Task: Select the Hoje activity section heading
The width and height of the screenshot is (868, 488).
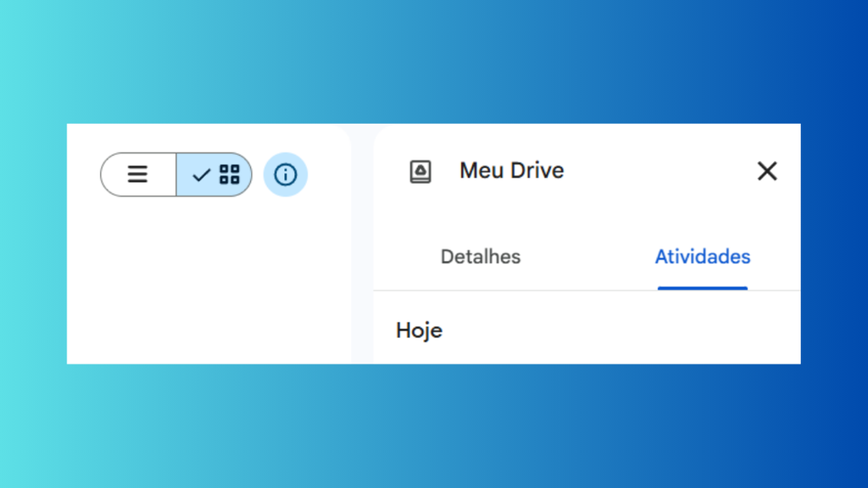Action: pyautogui.click(x=419, y=330)
